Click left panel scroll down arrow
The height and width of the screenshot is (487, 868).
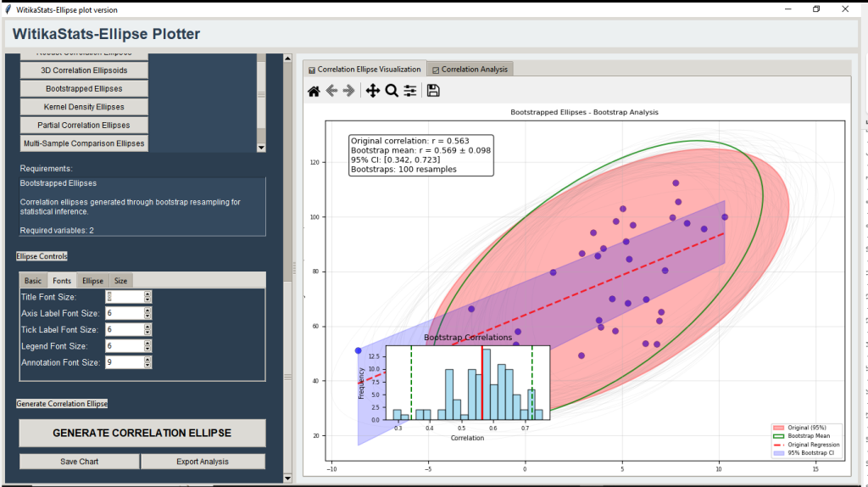287,479
